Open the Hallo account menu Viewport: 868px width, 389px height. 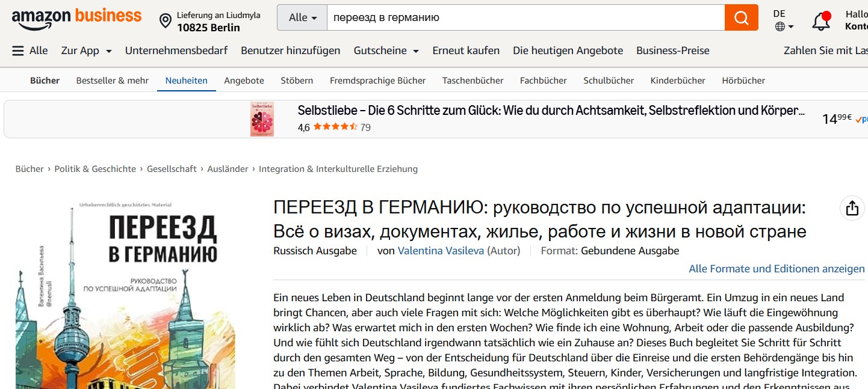856,20
